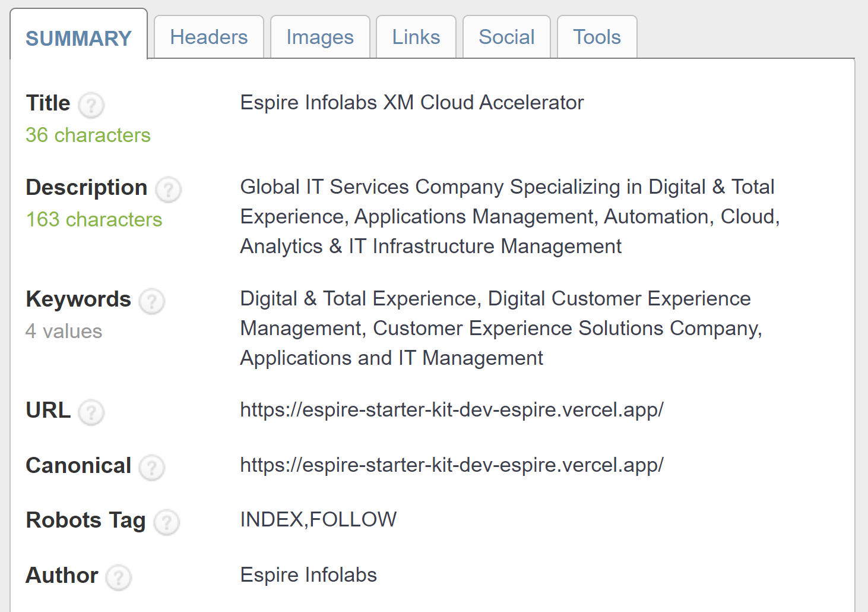The image size is (868, 612).
Task: Click the Robots Tag help icon
Action: tap(166, 523)
